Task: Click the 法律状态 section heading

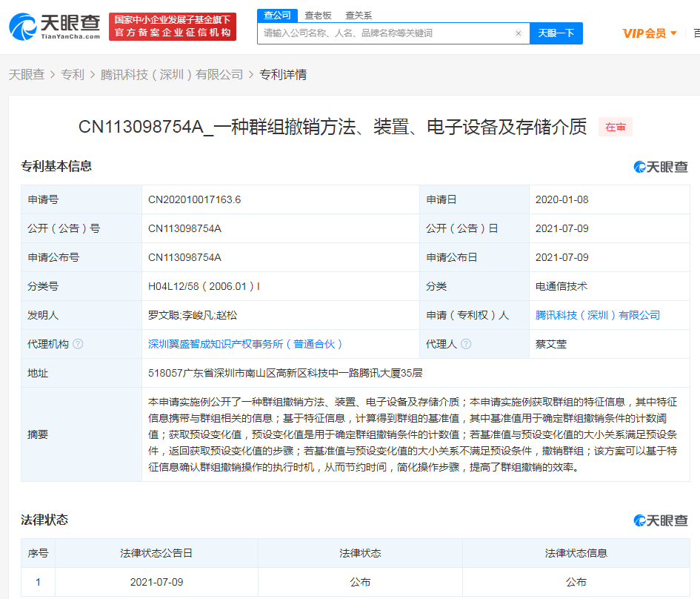Action: 44,520
